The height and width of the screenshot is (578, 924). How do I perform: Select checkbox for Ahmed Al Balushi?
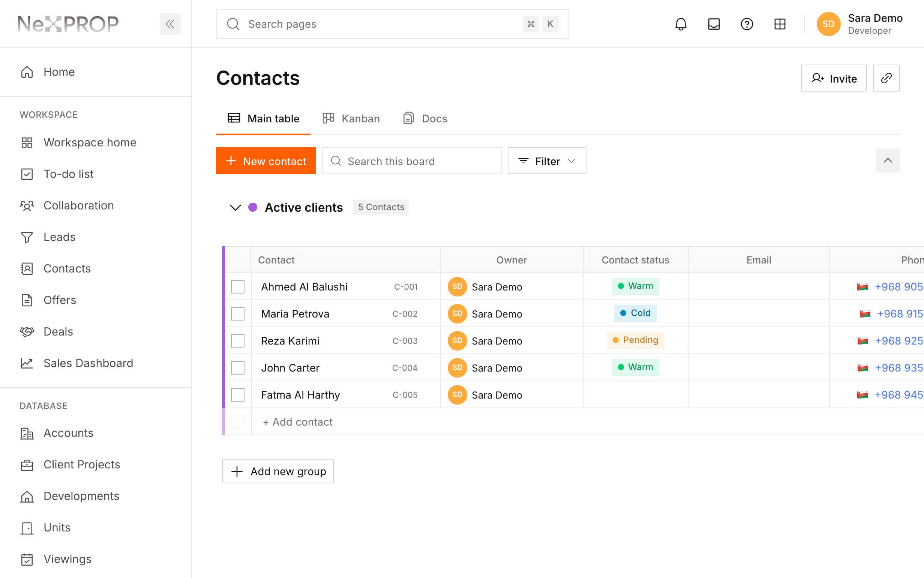coord(237,287)
